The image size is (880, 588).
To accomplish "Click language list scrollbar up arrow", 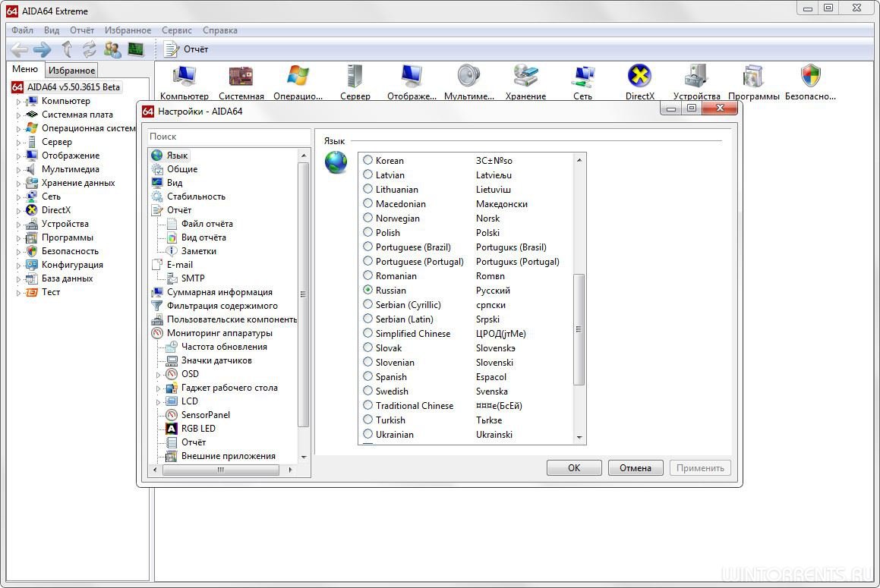I will (x=579, y=160).
